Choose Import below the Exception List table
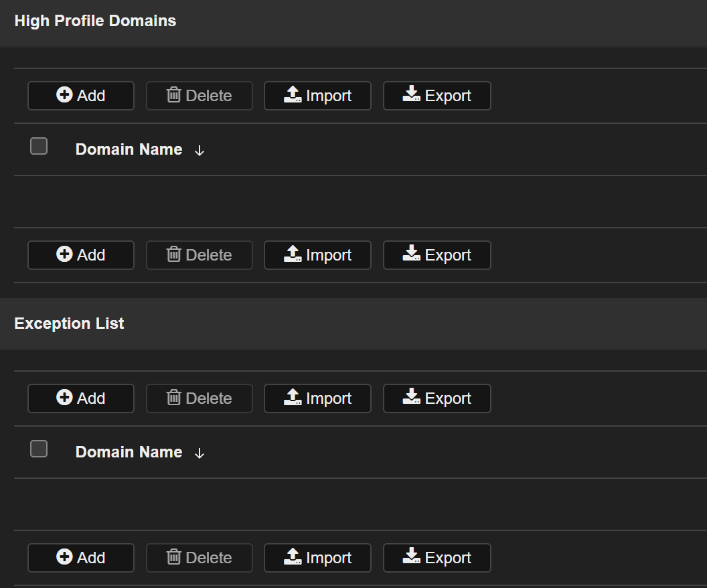The height and width of the screenshot is (588, 707). point(317,558)
